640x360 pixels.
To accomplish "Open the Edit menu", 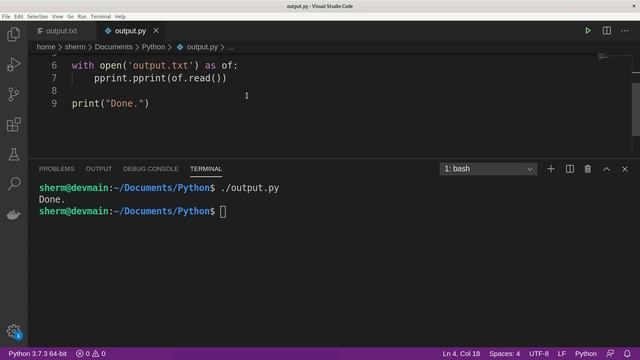I will click(x=19, y=17).
